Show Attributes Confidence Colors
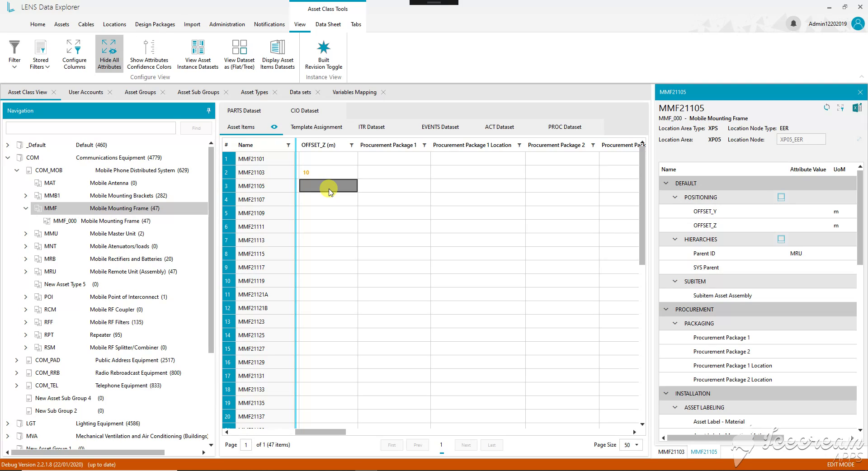Screen dimensions: 868x471 pos(149,54)
